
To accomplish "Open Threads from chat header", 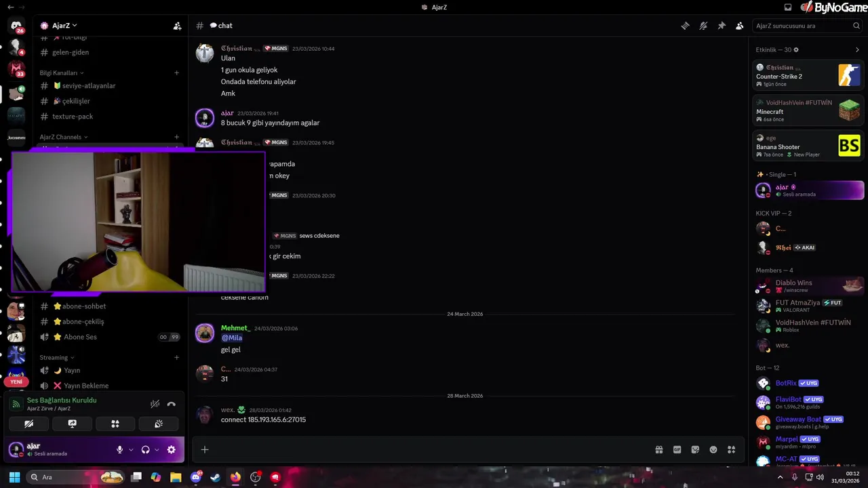I will tap(686, 26).
